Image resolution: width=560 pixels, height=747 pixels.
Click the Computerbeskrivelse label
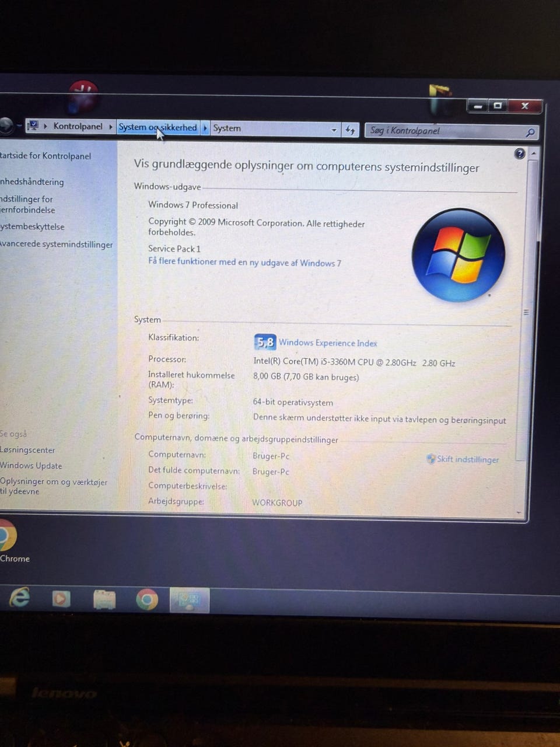pyautogui.click(x=187, y=486)
